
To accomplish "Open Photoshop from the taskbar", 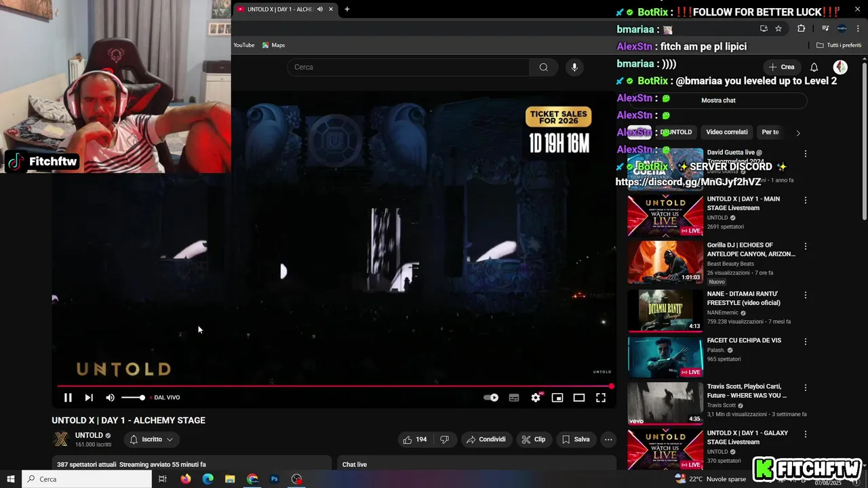I will pyautogui.click(x=275, y=479).
